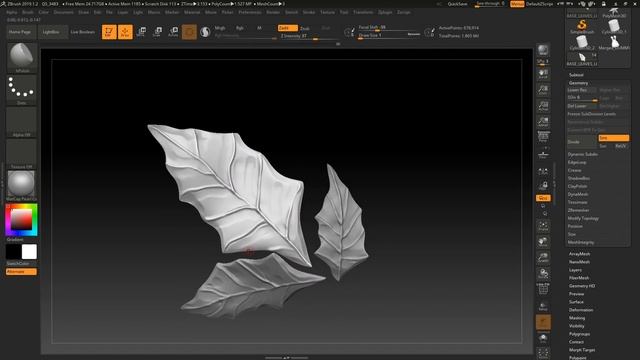Image resolution: width=640 pixels, height=360 pixels.
Task: Expand the Polygroups section
Action: [580, 334]
